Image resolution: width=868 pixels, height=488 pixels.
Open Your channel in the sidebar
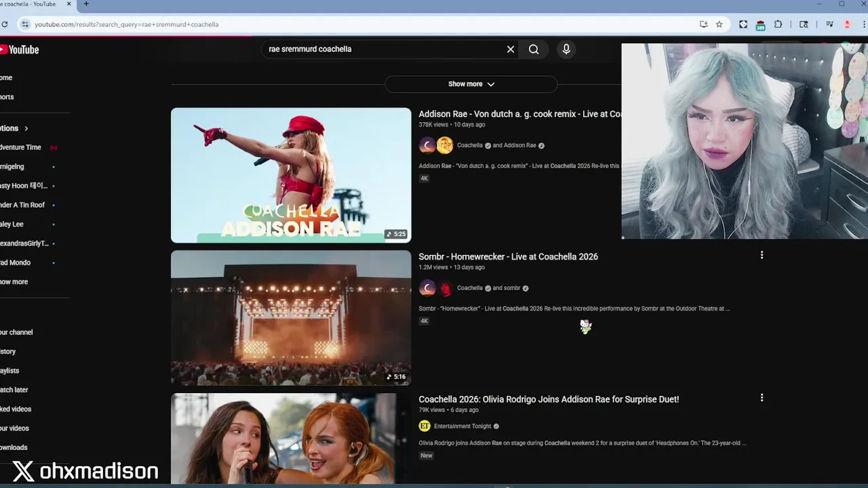16,332
